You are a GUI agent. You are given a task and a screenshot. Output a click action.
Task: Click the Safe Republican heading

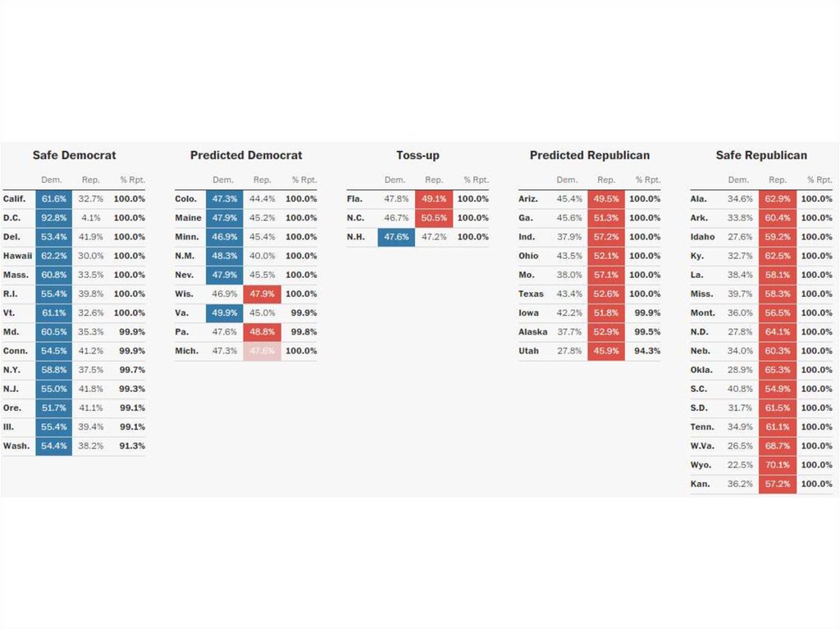pos(761,155)
